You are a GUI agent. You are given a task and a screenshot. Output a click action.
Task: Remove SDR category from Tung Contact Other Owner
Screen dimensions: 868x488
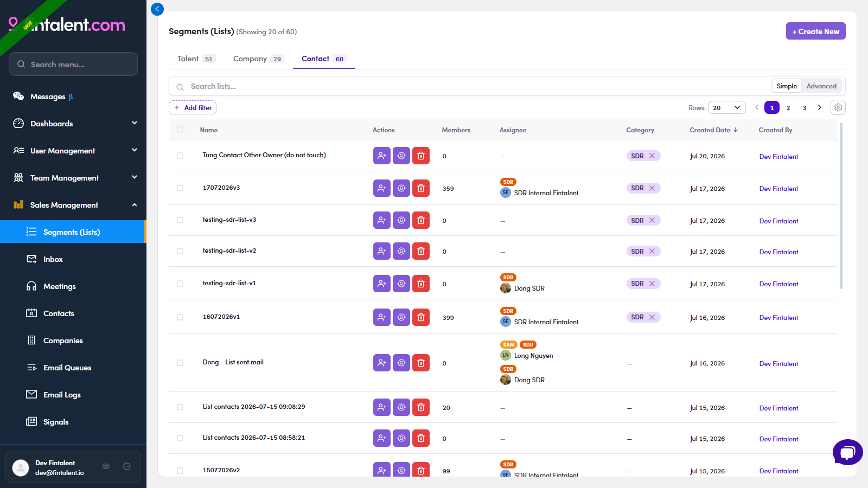(652, 156)
